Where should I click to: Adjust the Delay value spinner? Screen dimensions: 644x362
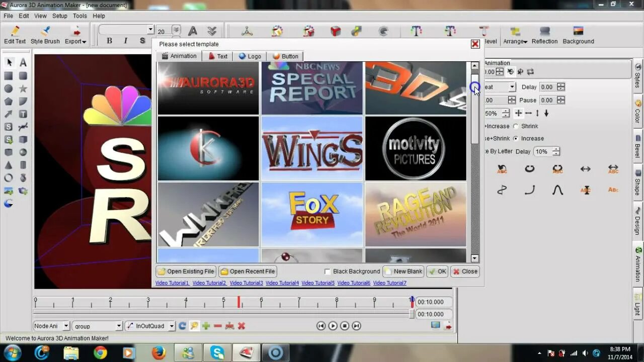tap(561, 87)
